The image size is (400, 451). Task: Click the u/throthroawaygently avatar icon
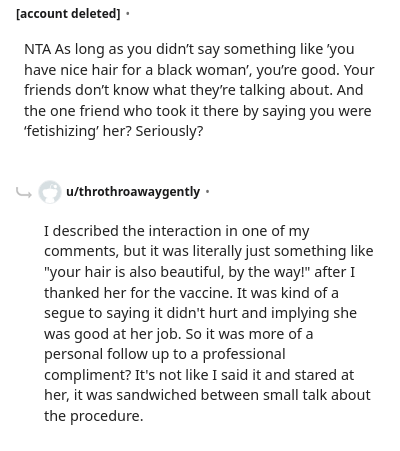tap(50, 192)
